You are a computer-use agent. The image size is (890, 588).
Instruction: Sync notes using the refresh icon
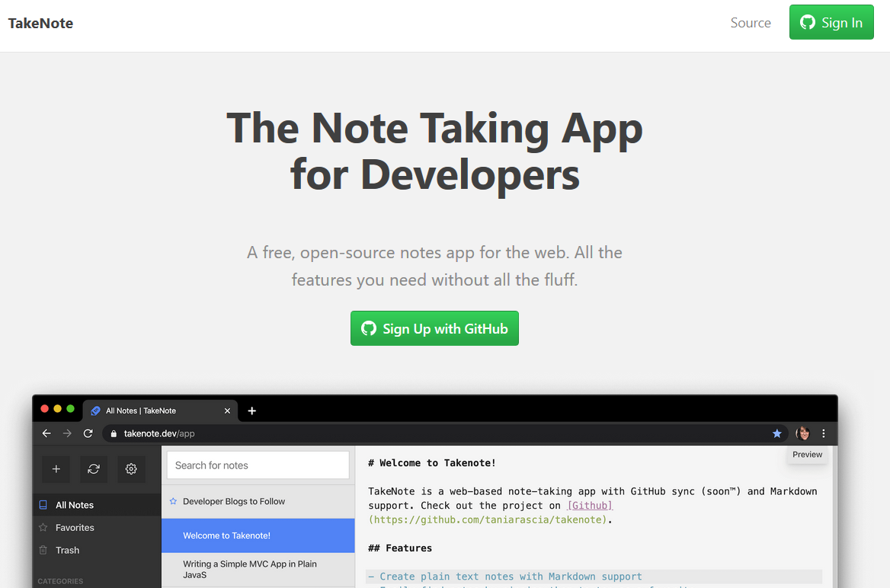click(93, 469)
